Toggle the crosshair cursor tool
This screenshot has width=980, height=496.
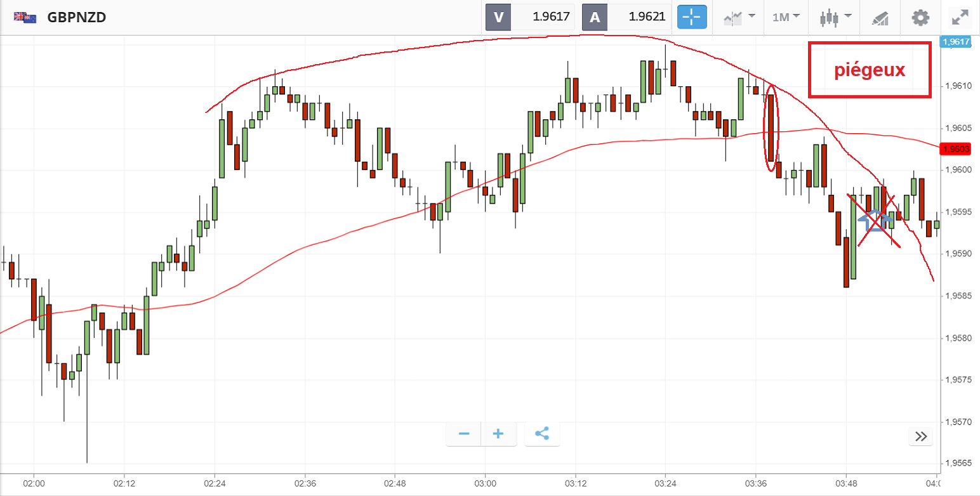point(692,17)
